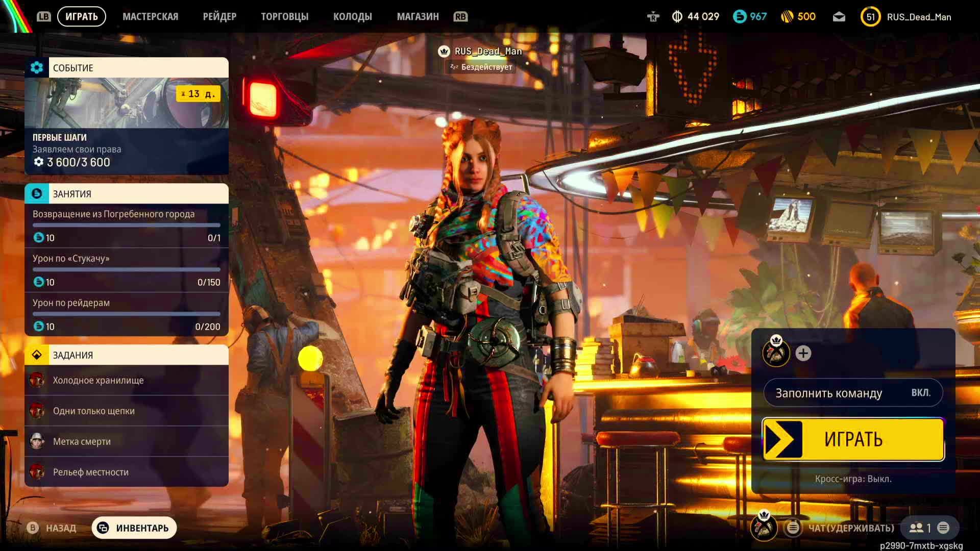Click the level 51 player badge
The width and height of the screenshot is (980, 551).
point(870,17)
